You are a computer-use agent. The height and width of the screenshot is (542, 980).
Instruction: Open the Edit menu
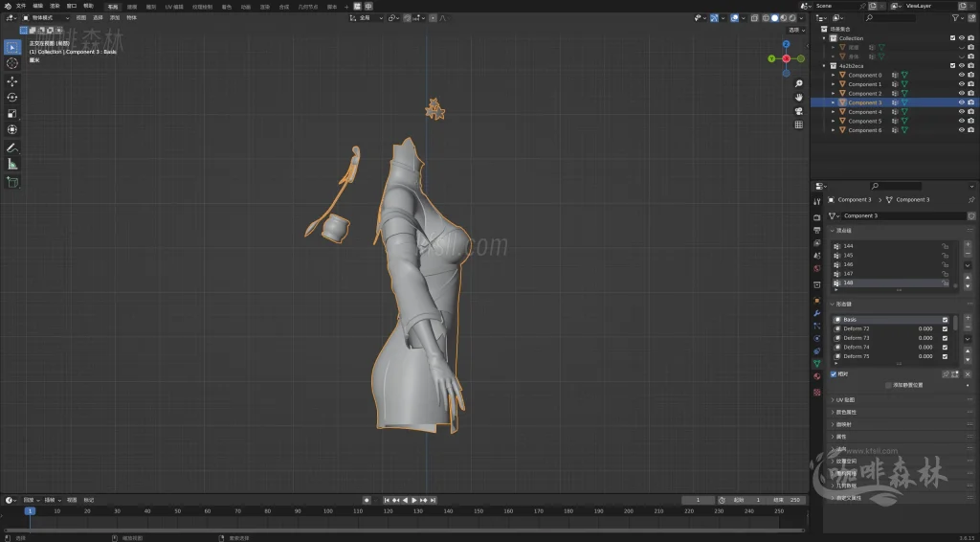[x=37, y=6]
